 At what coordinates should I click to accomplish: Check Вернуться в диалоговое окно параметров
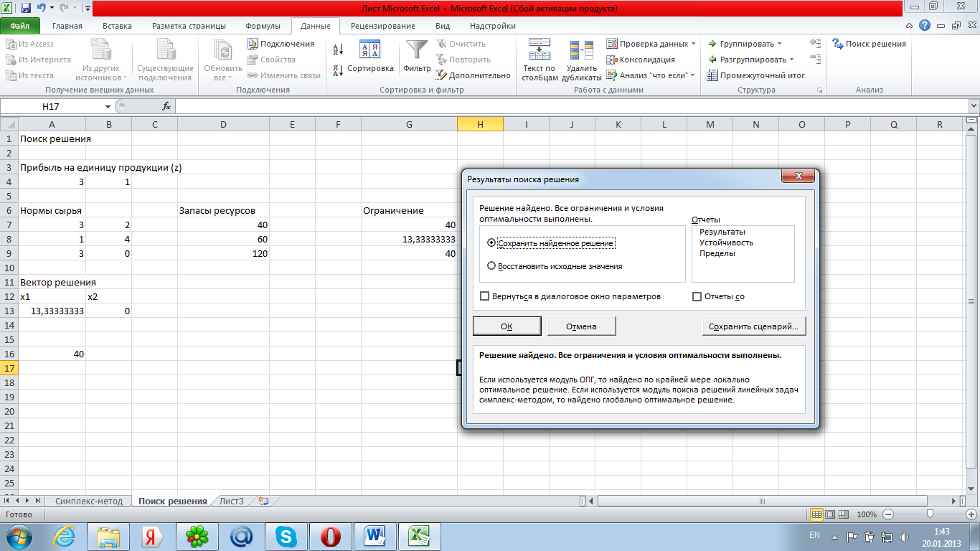[x=486, y=296]
